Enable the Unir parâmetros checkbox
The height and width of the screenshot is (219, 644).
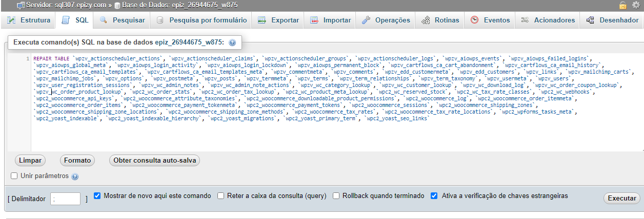coord(14,176)
